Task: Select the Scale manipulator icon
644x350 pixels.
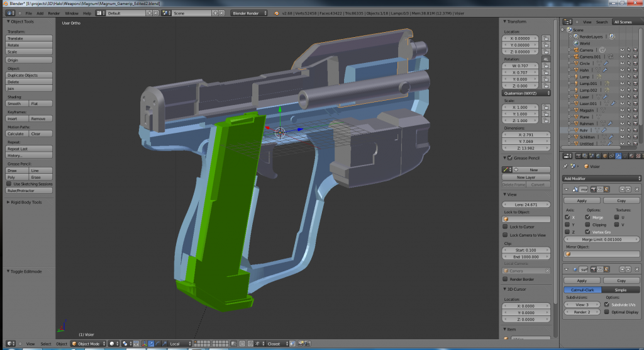Action: coord(164,344)
